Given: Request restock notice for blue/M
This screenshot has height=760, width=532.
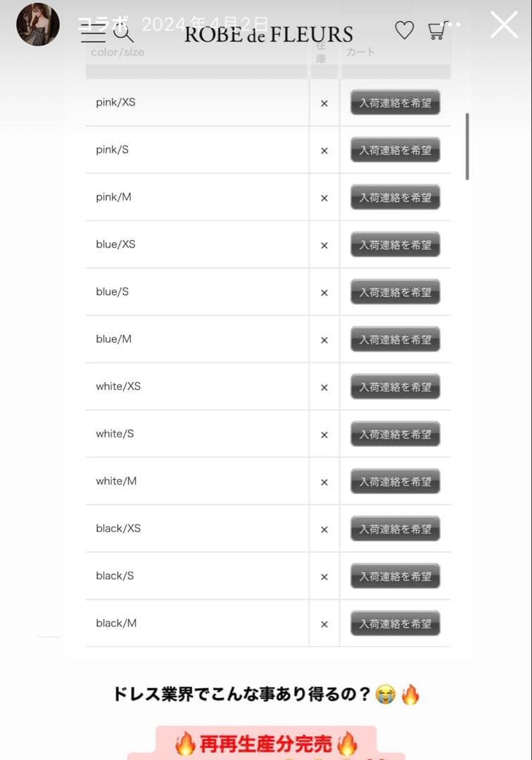Looking at the screenshot, I should pos(395,339).
